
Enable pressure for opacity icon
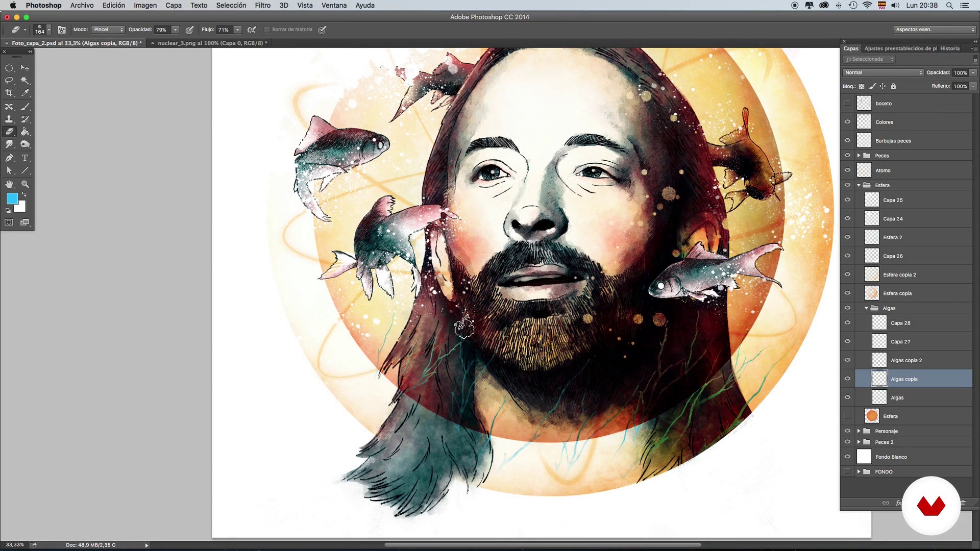[x=189, y=30]
